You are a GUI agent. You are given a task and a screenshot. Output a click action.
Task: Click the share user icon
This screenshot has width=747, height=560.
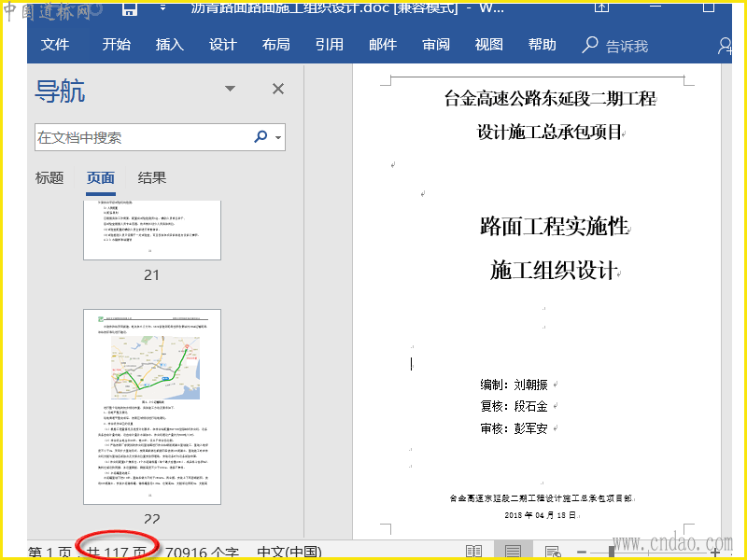(x=725, y=46)
